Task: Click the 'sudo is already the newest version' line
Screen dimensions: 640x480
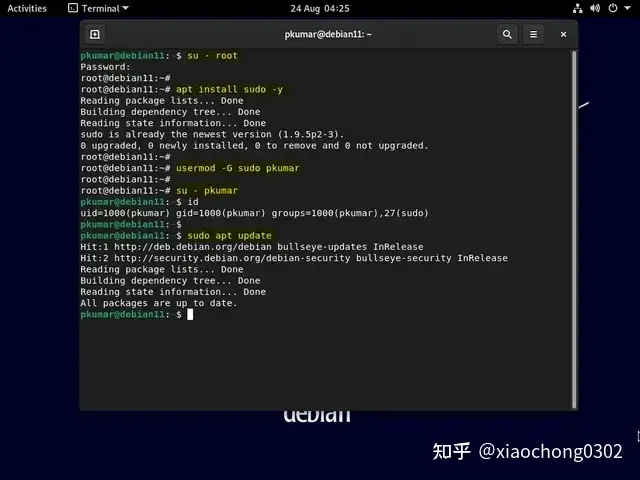Action: [x=212, y=134]
